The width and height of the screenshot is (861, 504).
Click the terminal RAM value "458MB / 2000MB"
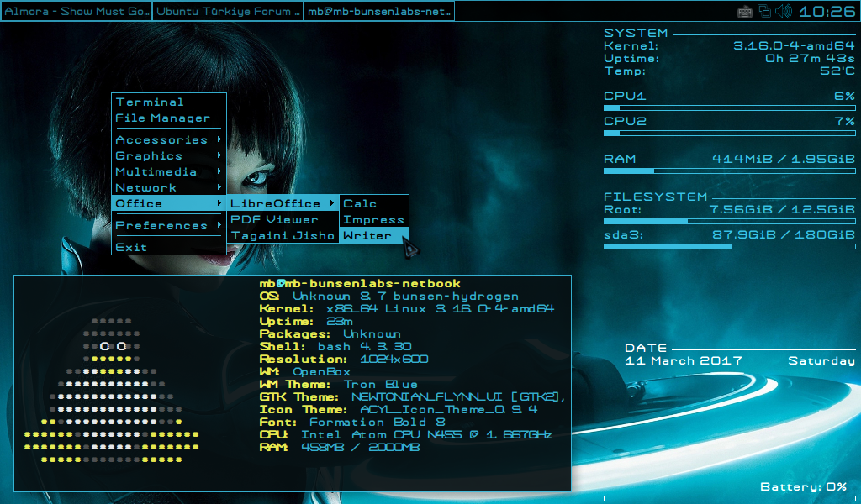click(x=360, y=448)
